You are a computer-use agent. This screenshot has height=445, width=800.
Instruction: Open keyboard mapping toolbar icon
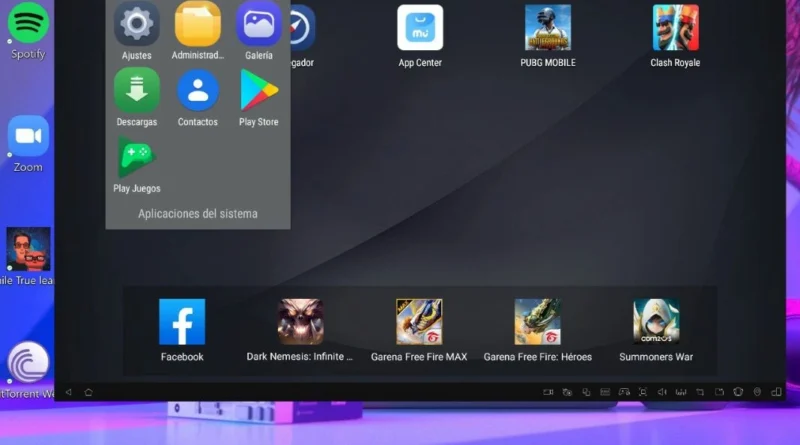(x=605, y=392)
